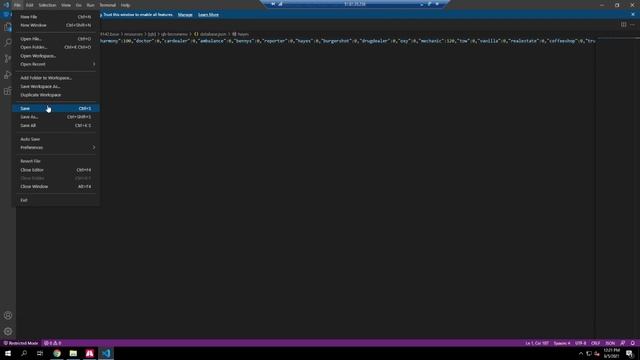640x360 pixels.
Task: Select Add Folder to Workspace...
Action: (x=56, y=78)
